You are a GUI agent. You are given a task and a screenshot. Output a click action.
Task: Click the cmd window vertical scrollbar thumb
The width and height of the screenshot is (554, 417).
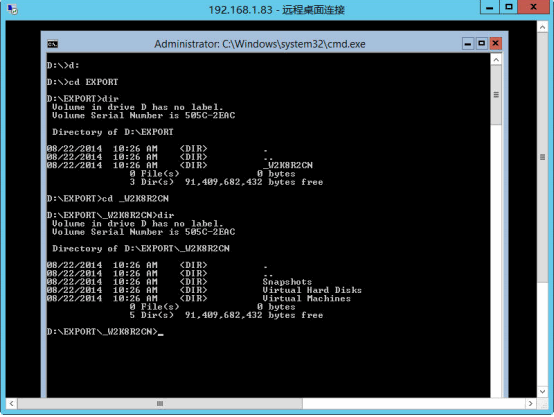coord(496,95)
